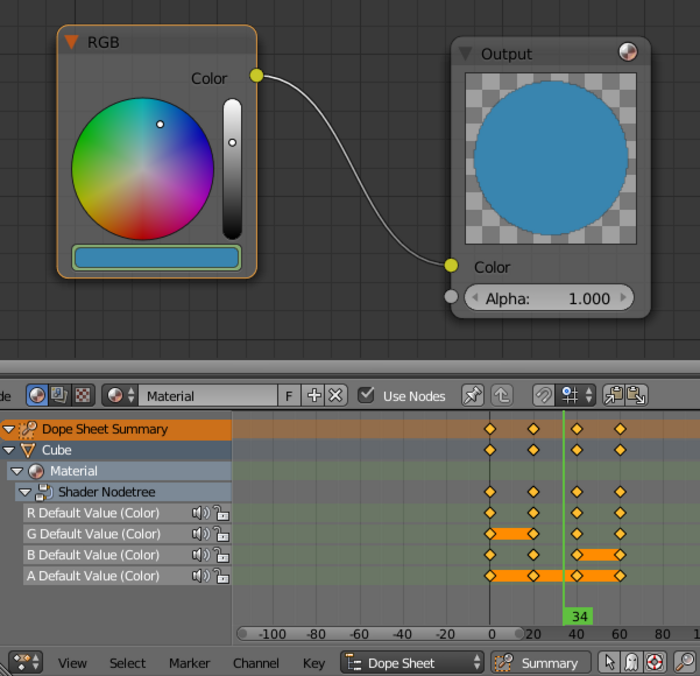Select the material shader tree type icon
Image resolution: width=700 pixels, height=676 pixels.
point(37,396)
